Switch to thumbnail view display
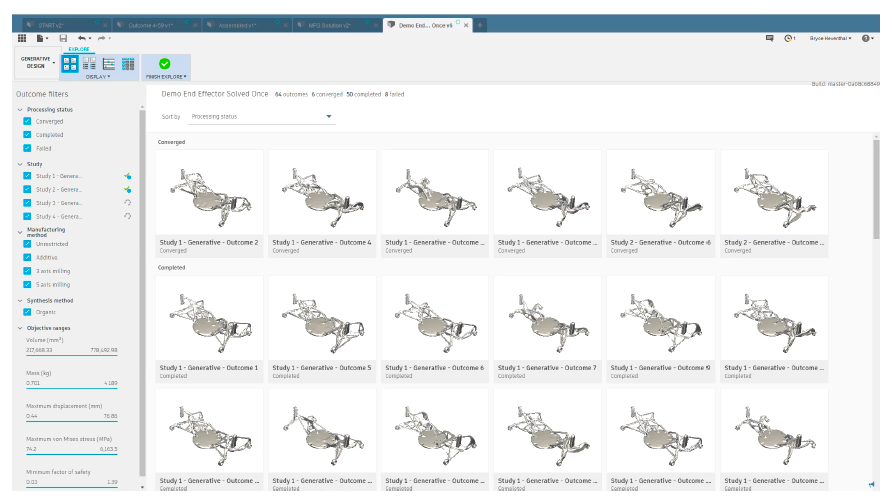 [71, 63]
